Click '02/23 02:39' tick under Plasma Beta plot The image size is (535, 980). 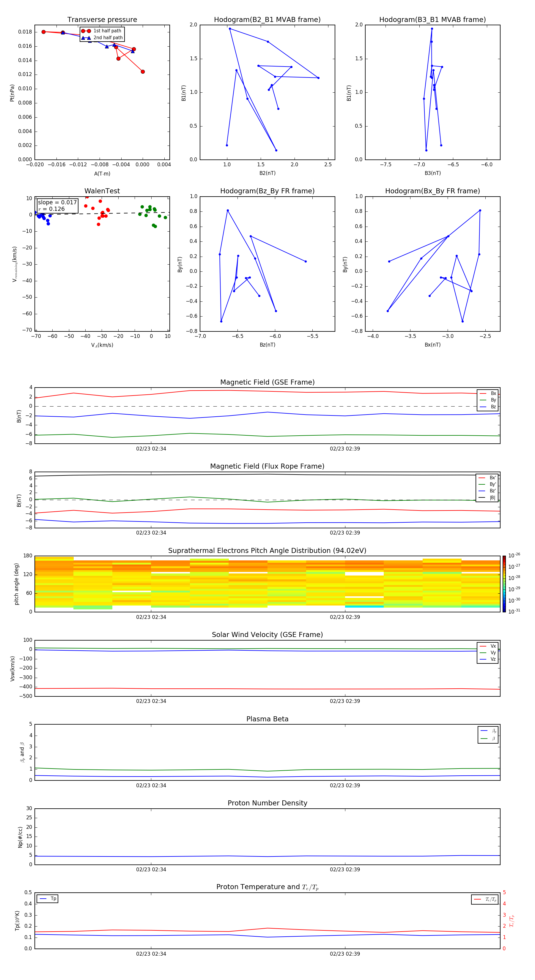[x=345, y=785]
